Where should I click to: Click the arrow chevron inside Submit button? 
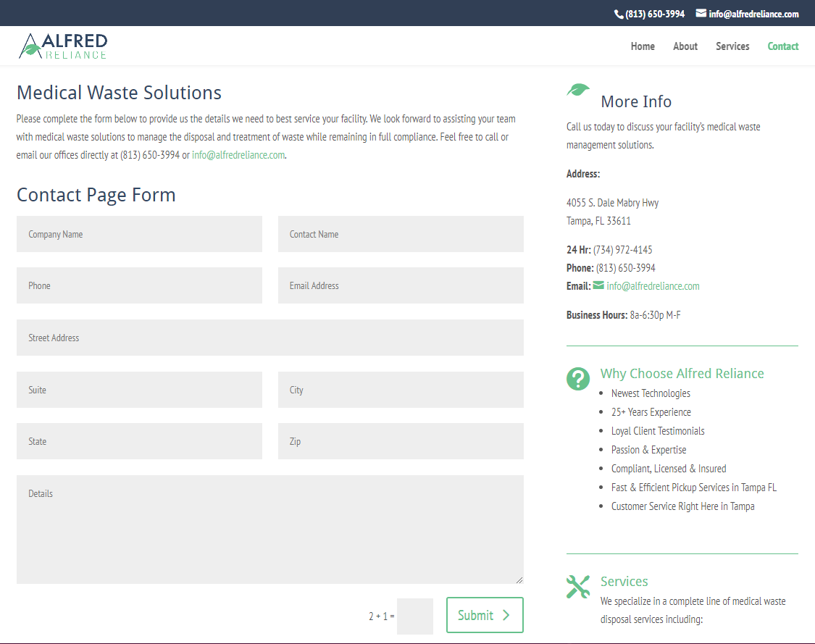(x=506, y=616)
